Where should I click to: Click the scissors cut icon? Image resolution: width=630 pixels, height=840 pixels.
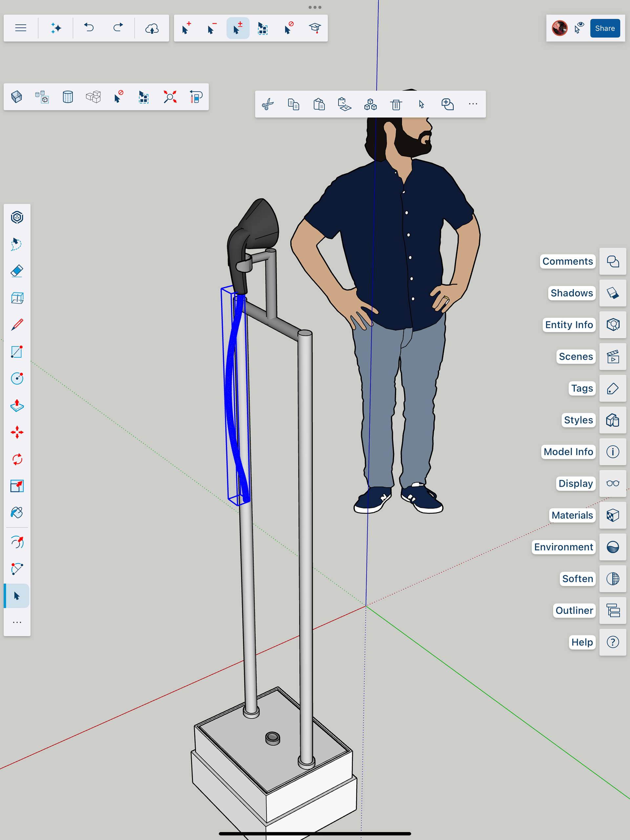[x=268, y=104]
